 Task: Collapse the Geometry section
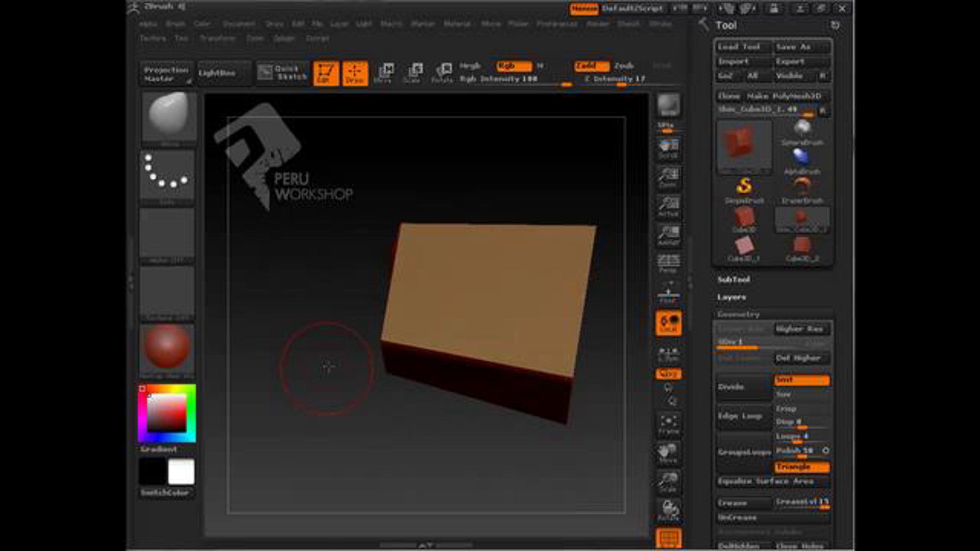(738, 314)
